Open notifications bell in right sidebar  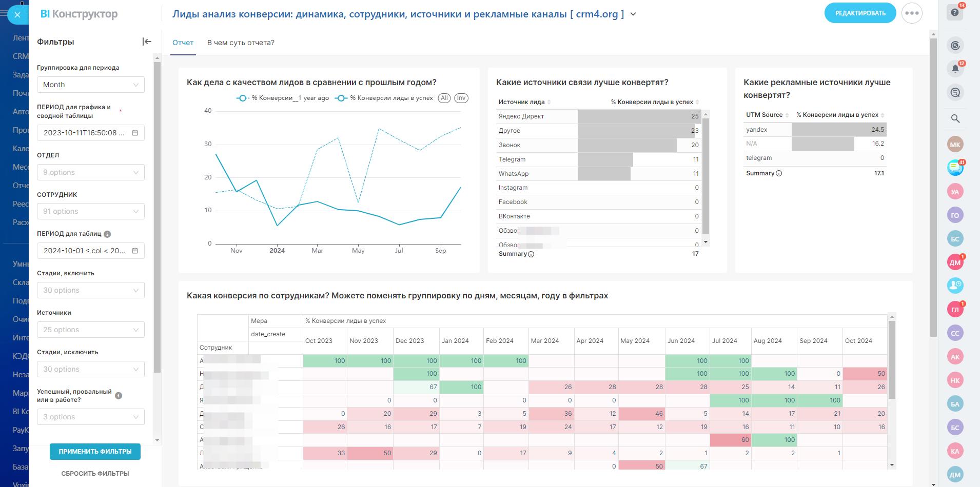955,69
